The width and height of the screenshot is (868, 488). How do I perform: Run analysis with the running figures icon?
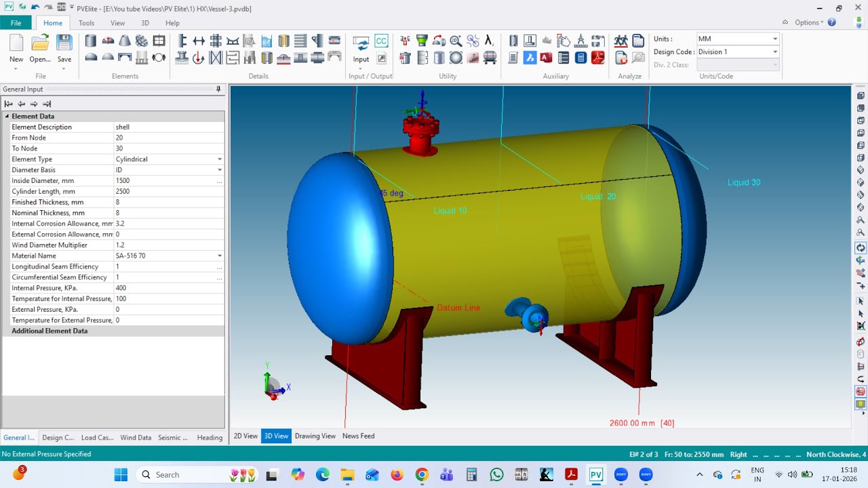pos(621,41)
